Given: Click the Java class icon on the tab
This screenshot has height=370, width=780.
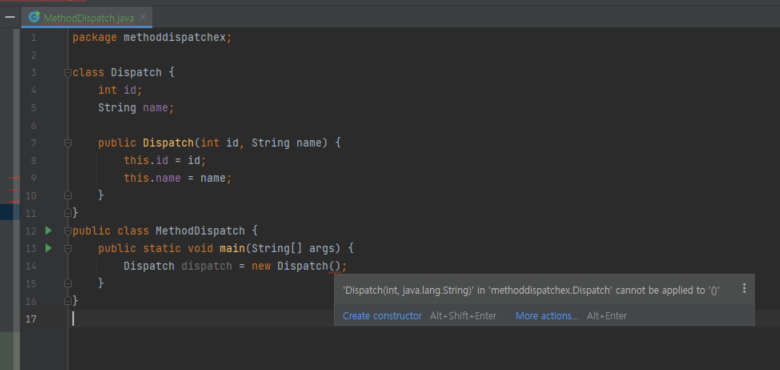Looking at the screenshot, I should click(x=34, y=17).
